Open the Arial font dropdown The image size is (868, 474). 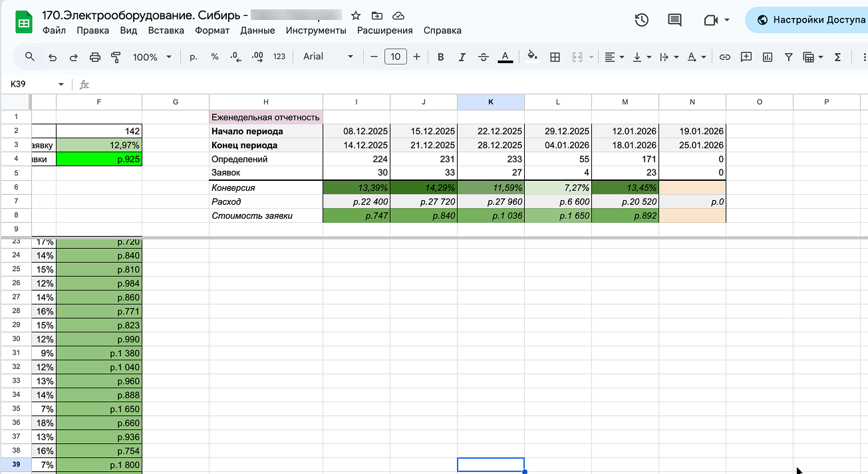[x=328, y=57]
